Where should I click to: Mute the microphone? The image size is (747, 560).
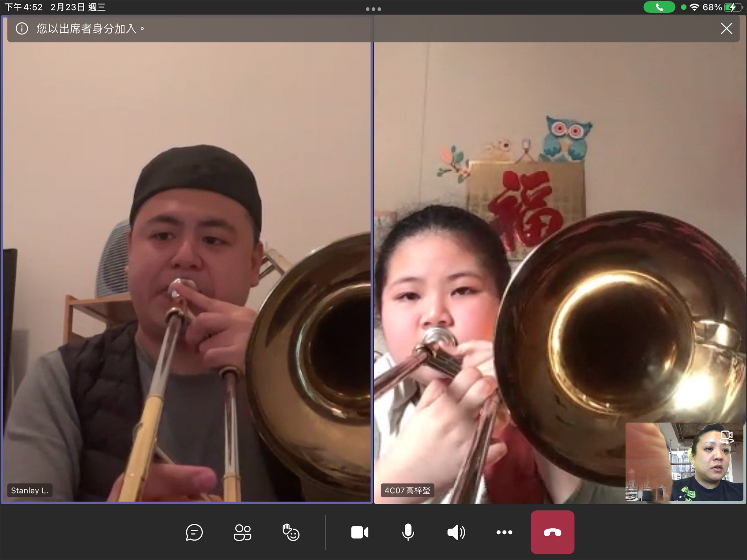408,532
